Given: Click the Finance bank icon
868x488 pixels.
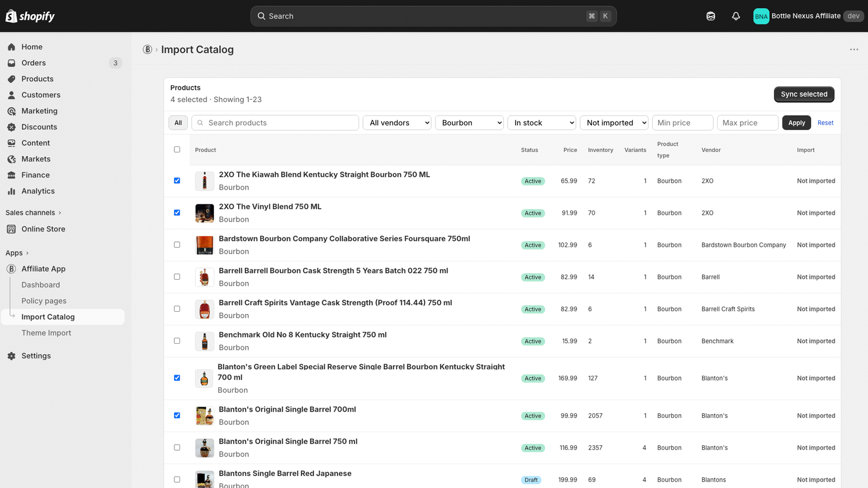Looking at the screenshot, I should click(x=11, y=175).
